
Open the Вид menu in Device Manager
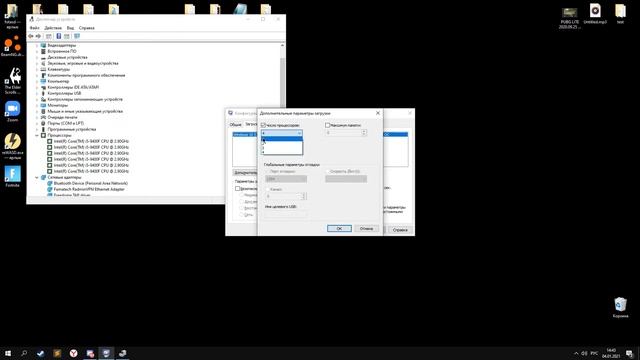point(70,28)
